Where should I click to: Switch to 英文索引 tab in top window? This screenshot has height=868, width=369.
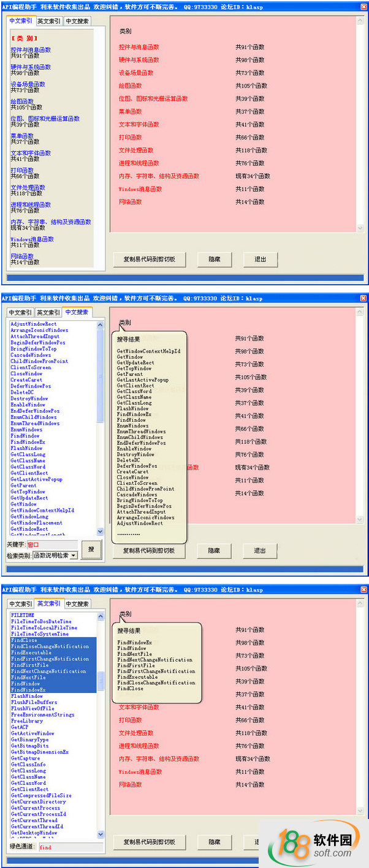pyautogui.click(x=48, y=21)
